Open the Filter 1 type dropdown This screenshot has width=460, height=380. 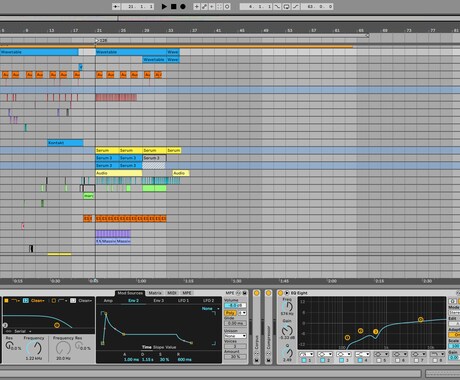[x=16, y=301]
